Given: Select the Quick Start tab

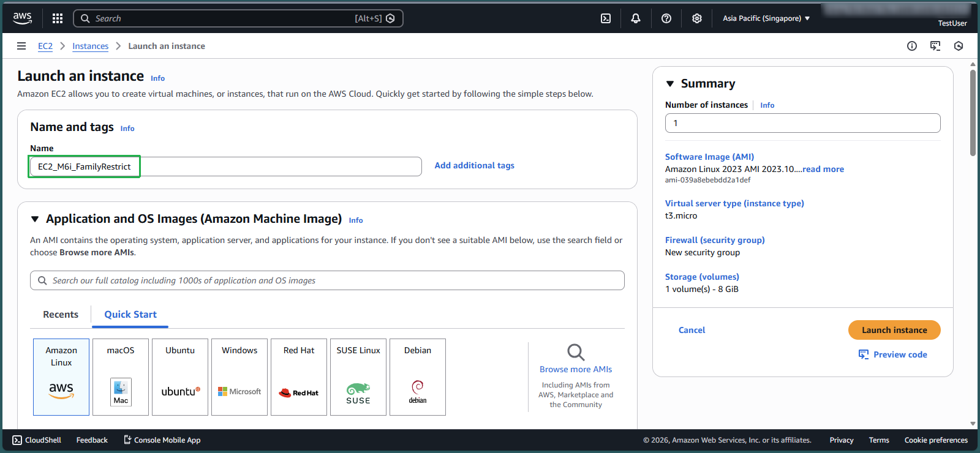Looking at the screenshot, I should pyautogui.click(x=130, y=315).
